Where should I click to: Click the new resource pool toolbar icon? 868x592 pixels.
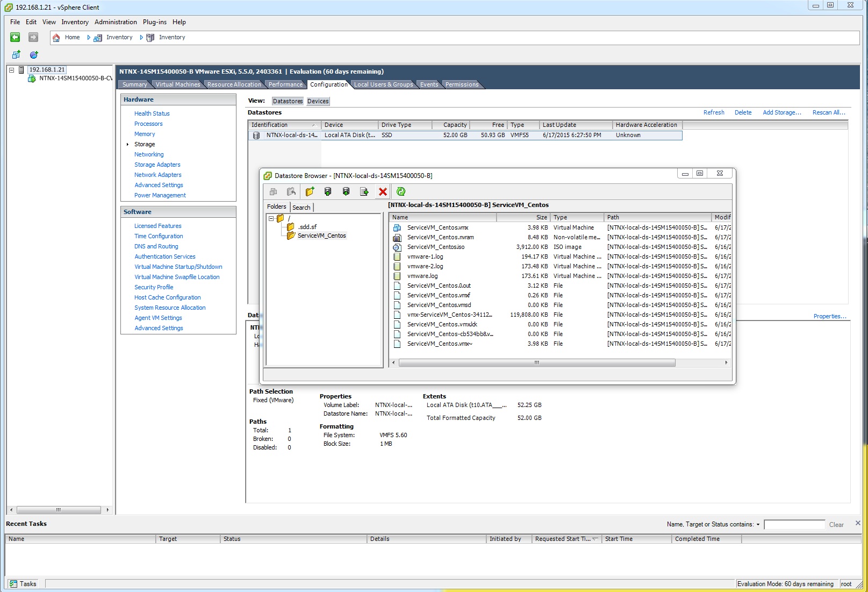click(x=34, y=55)
